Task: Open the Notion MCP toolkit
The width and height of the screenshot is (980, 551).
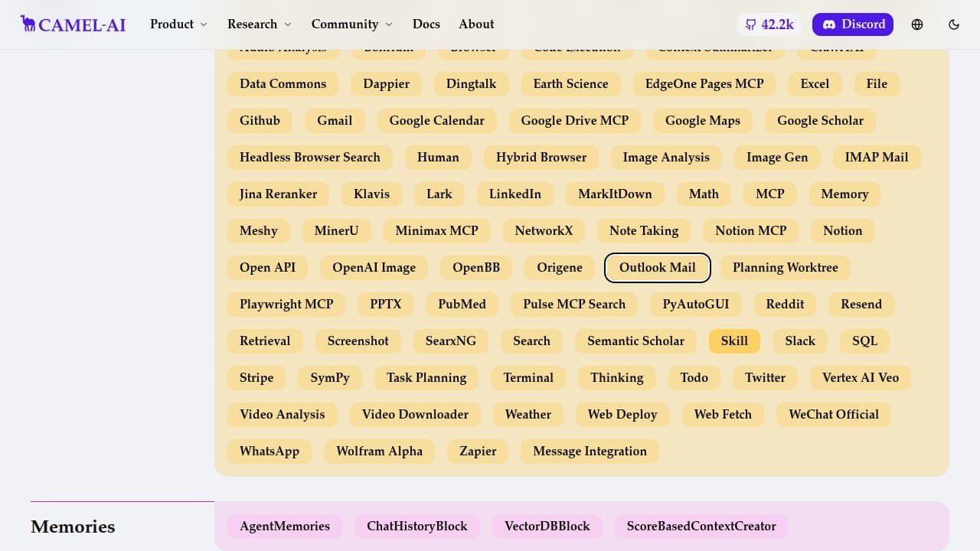Action: [751, 231]
